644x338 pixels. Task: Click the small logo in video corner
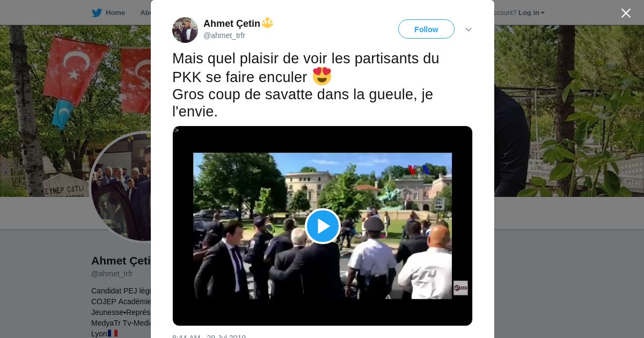460,288
